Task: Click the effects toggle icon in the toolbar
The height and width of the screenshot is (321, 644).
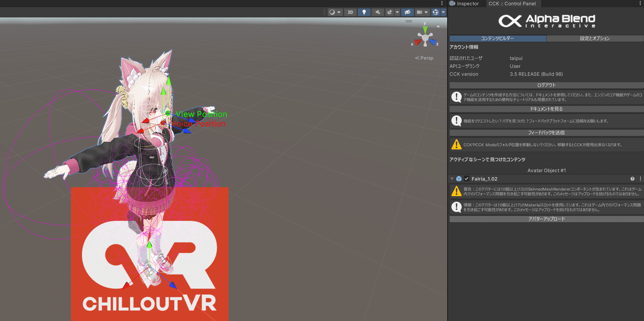Action: pos(391,12)
